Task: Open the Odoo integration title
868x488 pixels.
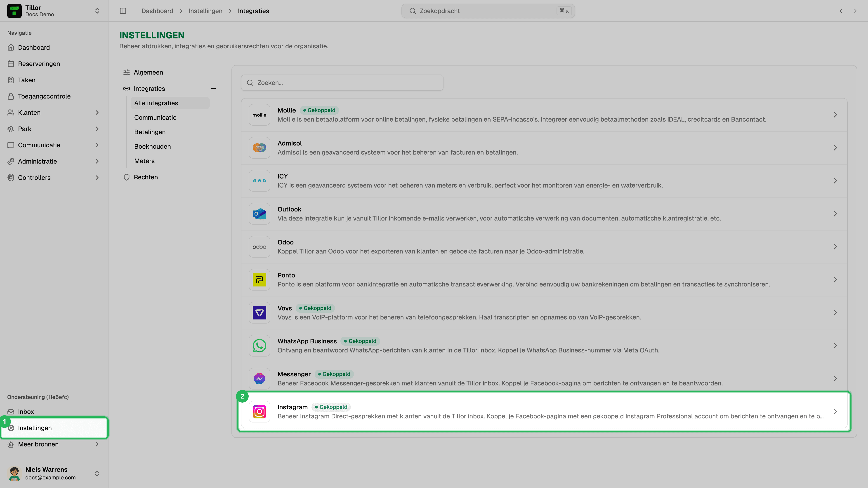Action: [x=285, y=242]
